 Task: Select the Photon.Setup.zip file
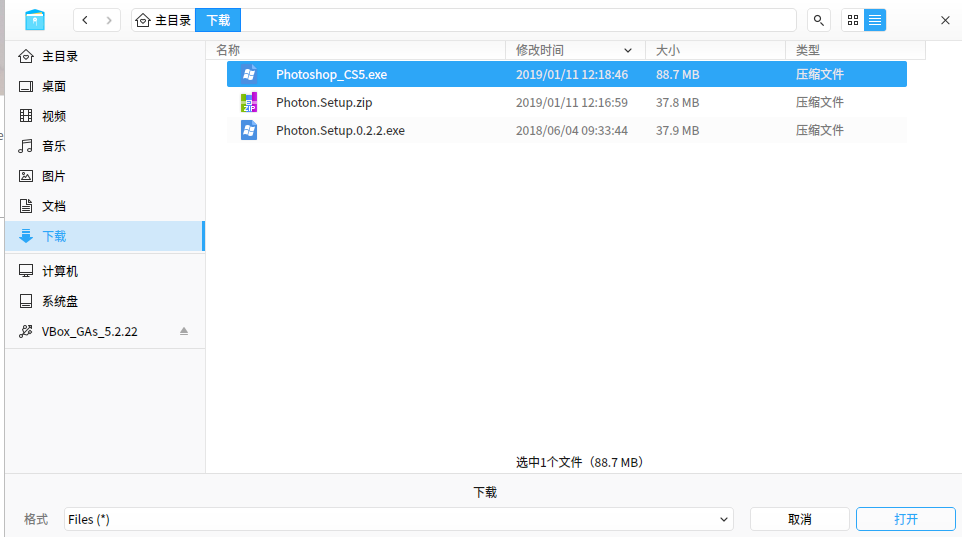(x=567, y=102)
